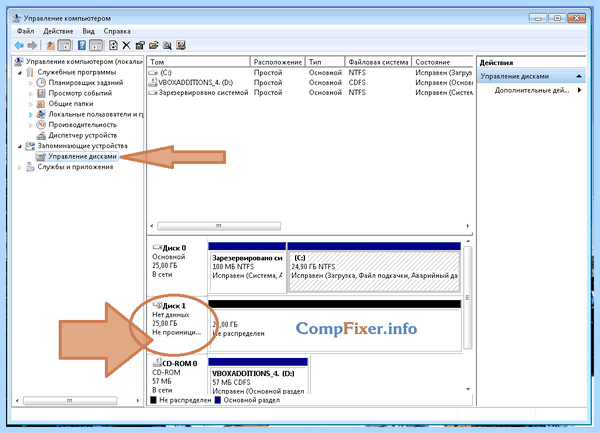The height and width of the screenshot is (433, 600).
Task: Click the drive icon of the (C:) volume row
Action: coord(153,72)
